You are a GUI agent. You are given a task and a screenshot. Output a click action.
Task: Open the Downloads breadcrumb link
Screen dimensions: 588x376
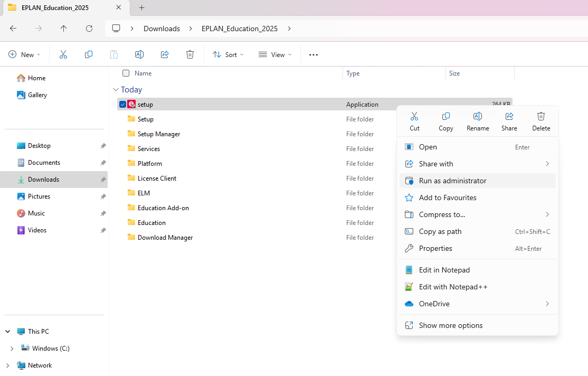[162, 29]
